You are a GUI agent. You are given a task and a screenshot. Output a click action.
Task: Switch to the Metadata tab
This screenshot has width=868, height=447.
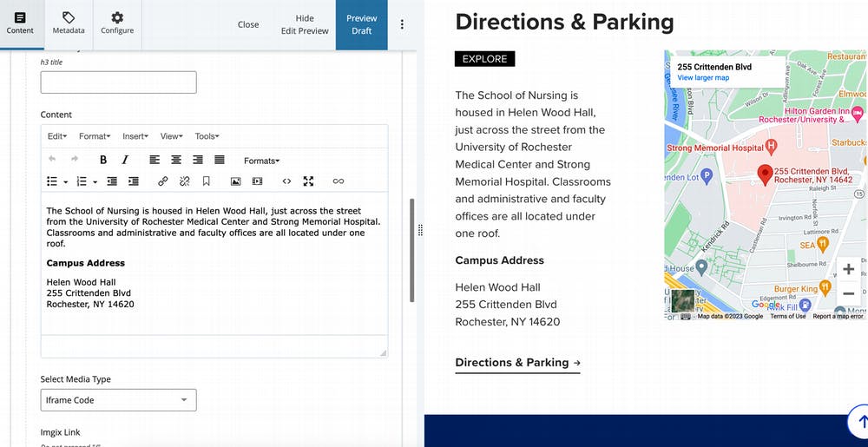[x=69, y=23]
